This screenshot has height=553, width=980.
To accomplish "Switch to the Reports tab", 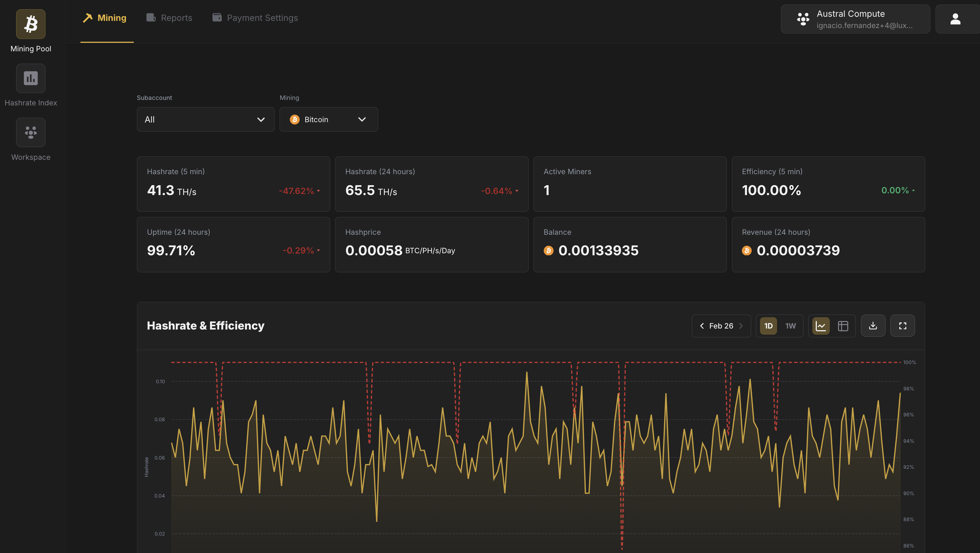I will (169, 18).
